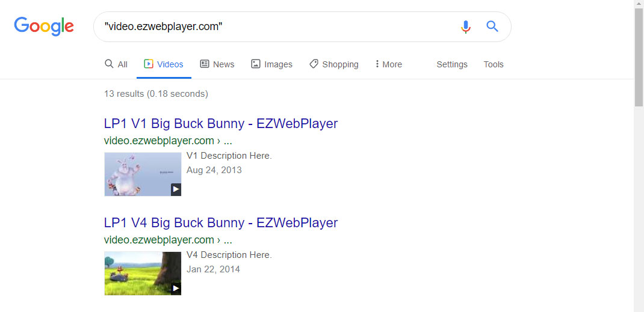The width and height of the screenshot is (644, 312).
Task: Open the Shopping tab
Action: point(334,64)
